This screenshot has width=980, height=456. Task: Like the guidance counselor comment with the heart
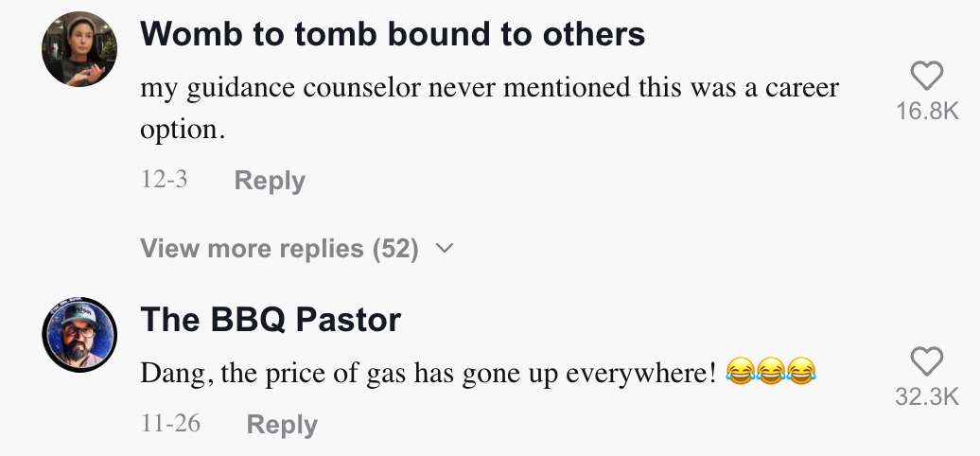pos(926,77)
